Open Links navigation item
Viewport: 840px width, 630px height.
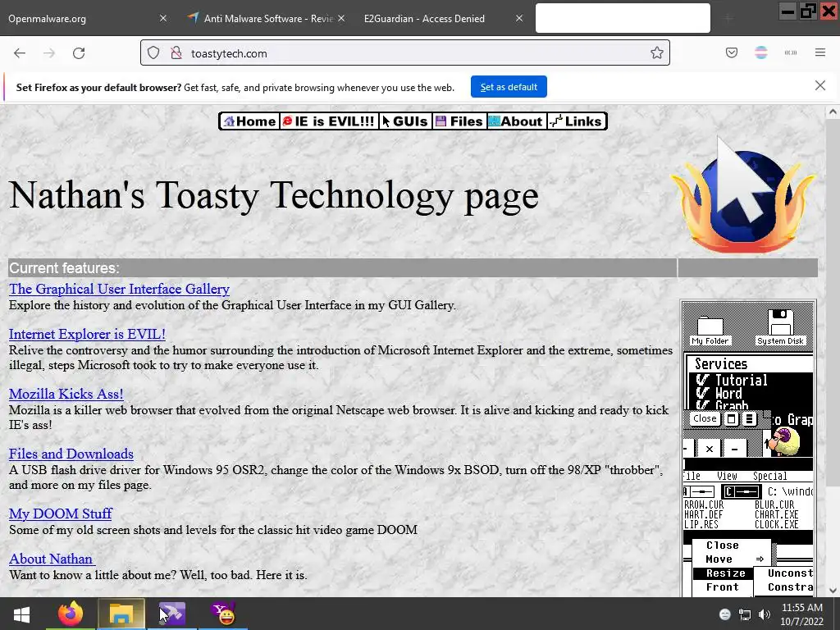(577, 121)
